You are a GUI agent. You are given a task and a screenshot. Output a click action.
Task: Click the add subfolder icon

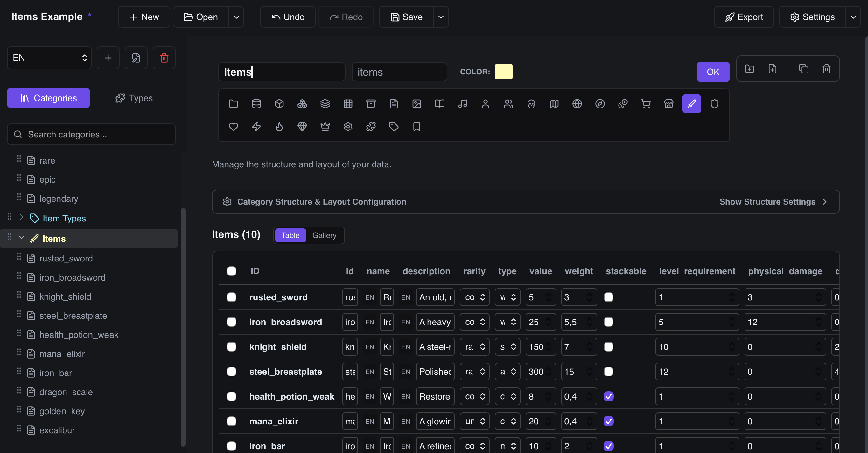tap(749, 69)
